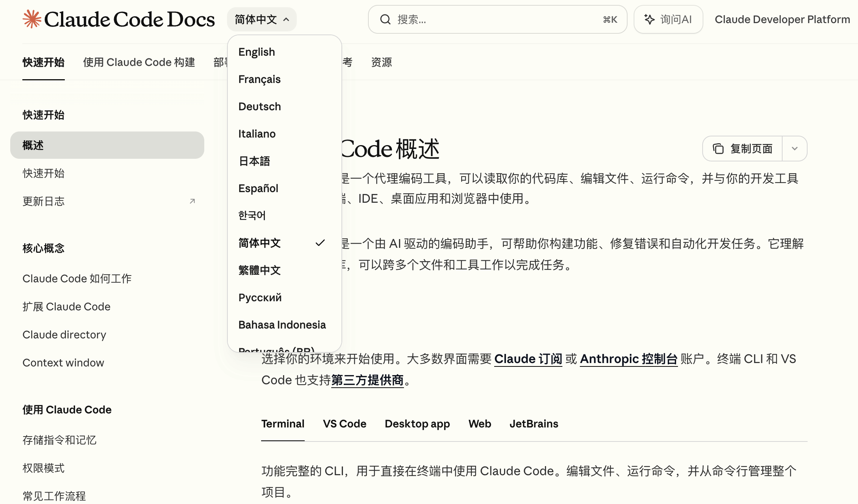Open the 使用 Claude Code 构建 nav tab
Image resolution: width=858 pixels, height=504 pixels.
coord(139,62)
